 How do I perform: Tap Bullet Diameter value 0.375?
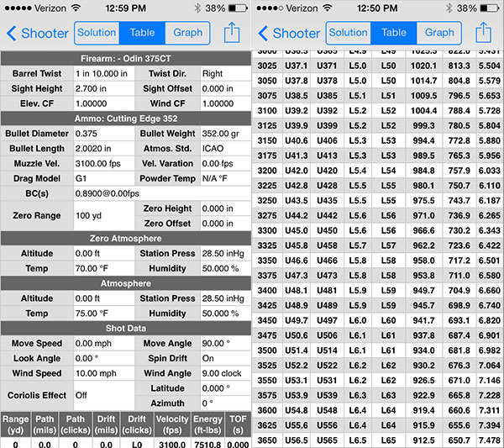104,134
